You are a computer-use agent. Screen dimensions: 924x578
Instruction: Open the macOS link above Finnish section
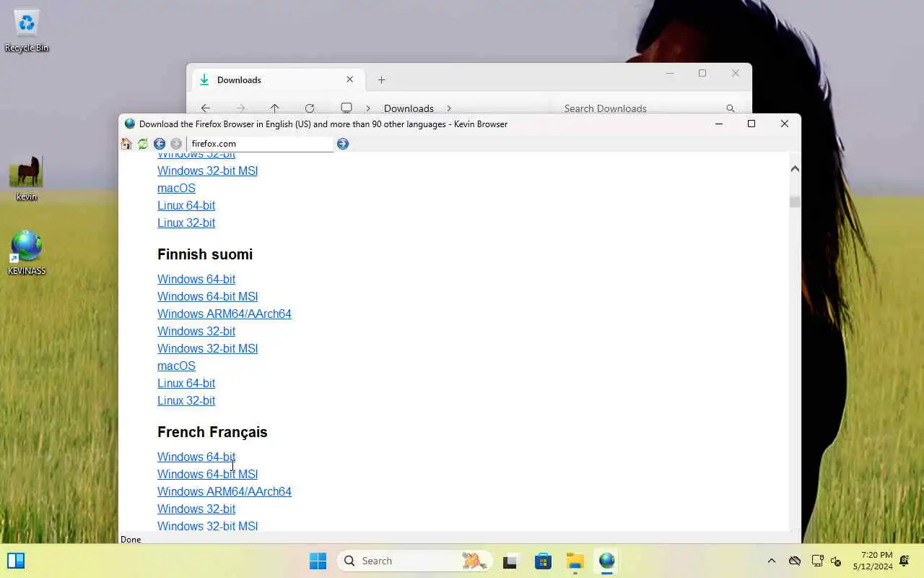[176, 188]
